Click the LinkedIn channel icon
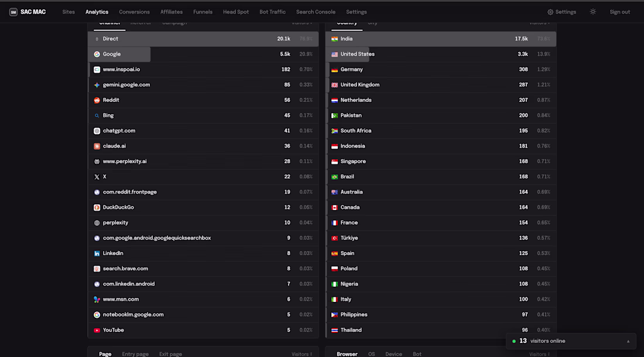Screen dimensions: 644x357 [x=97, y=253]
